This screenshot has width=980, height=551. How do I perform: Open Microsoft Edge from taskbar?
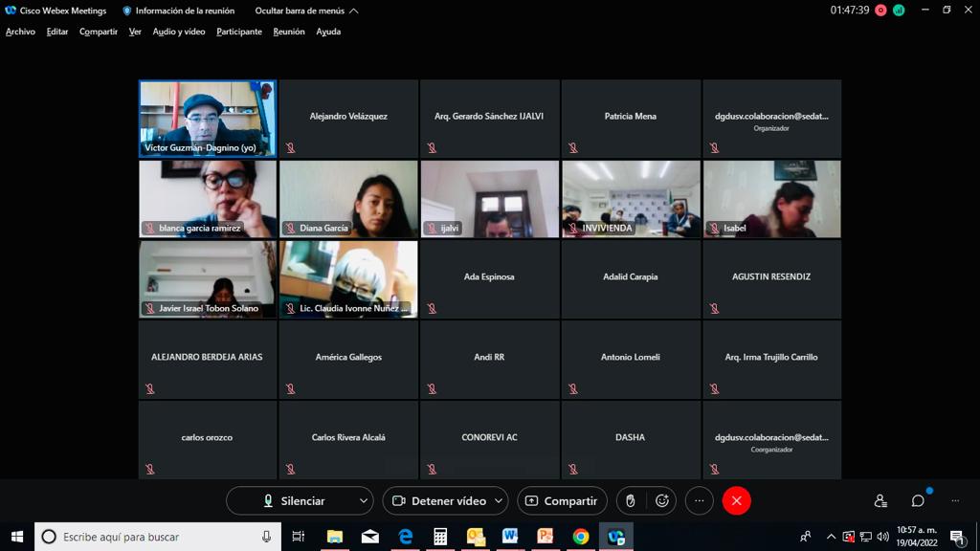[x=406, y=537]
